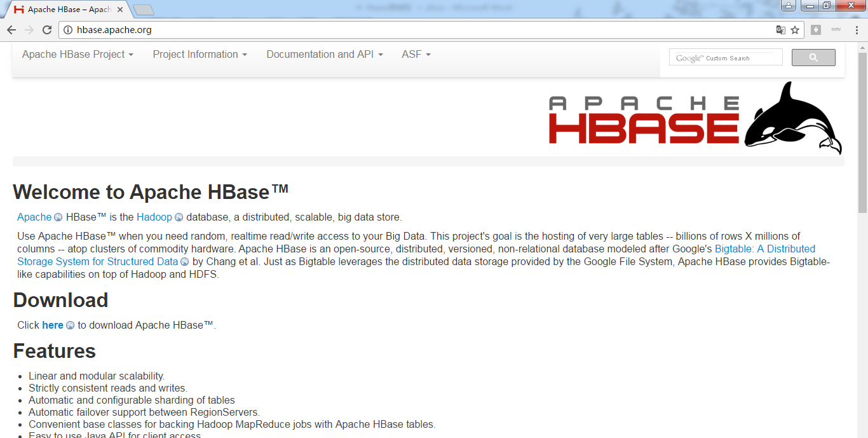Reload the page with refresh icon
The width and height of the screenshot is (868, 438).
(47, 30)
